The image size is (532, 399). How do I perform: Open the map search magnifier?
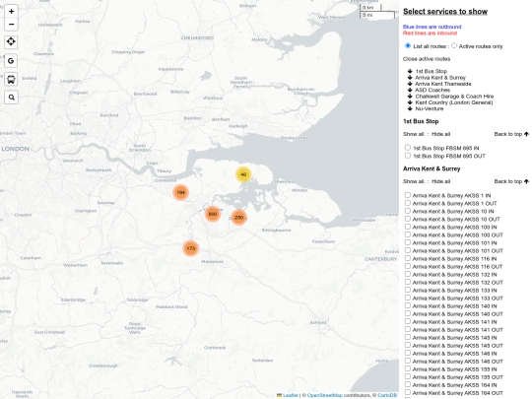11,98
